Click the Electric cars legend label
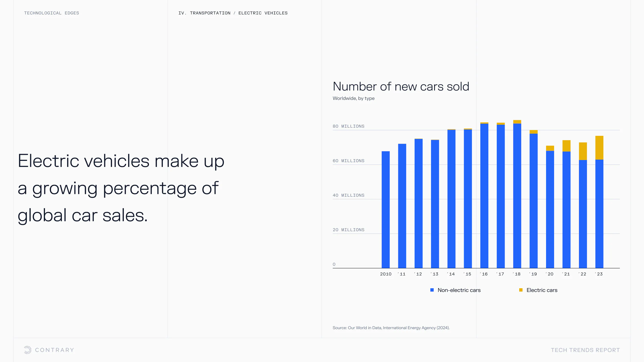Viewport: 644px width, 362px height. (542, 290)
